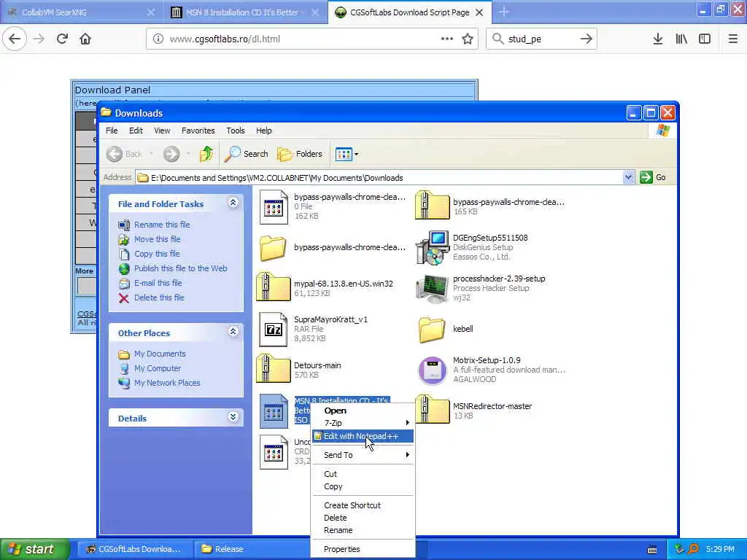Click Open in context menu
The image size is (747, 560).
(363, 411)
